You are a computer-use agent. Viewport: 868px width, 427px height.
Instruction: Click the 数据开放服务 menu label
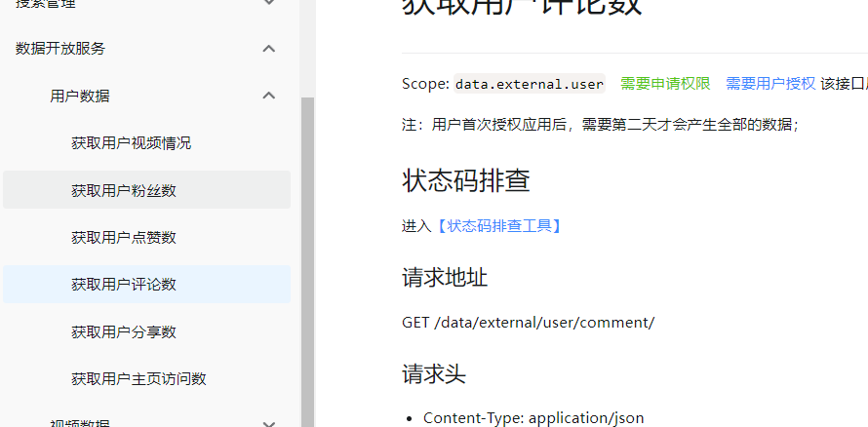click(x=60, y=49)
